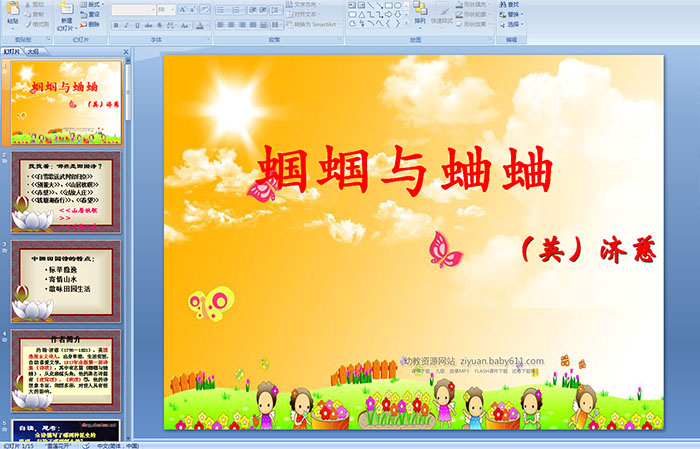Screen dimensions: 700x449
Task: Open the Line Spacing dropdown
Action: (277, 10)
